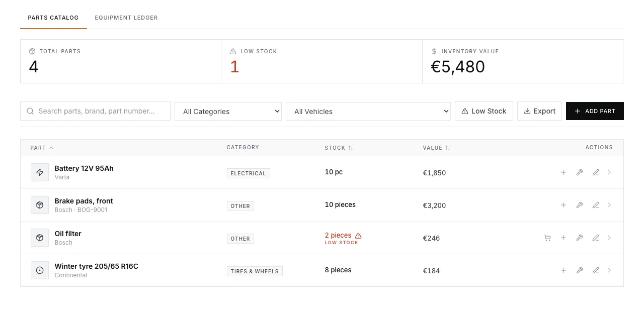Screen dimensions: 644x319
Task: Switch to the Equipment Ledger tab
Action: (126, 18)
